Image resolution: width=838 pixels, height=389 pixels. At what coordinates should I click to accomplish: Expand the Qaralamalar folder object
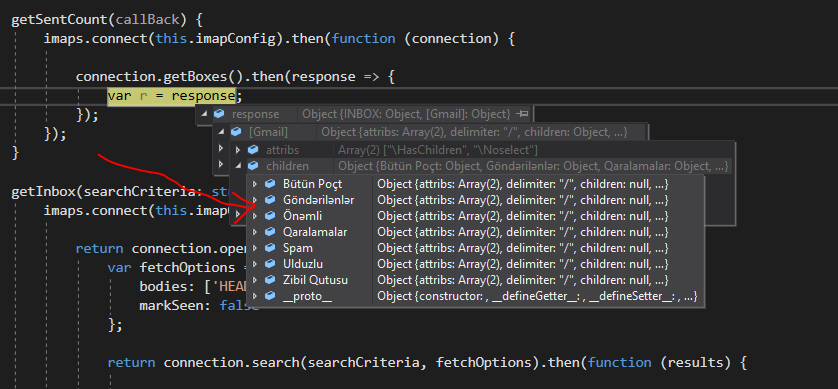click(255, 232)
